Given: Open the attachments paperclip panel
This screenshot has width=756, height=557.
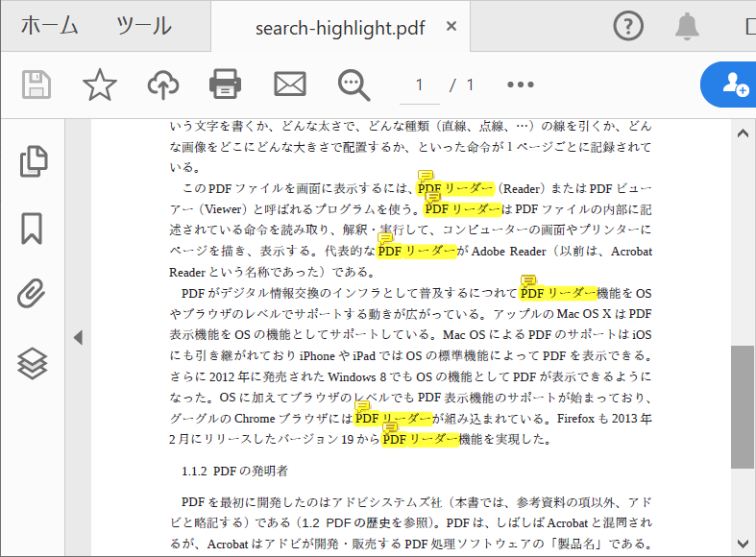Looking at the screenshot, I should point(32,293).
